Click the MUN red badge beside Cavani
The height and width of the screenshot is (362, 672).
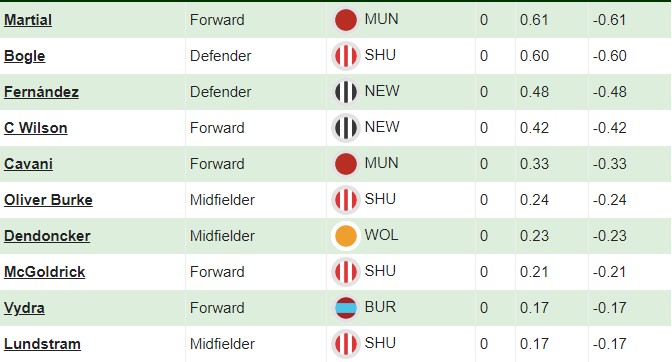pyautogui.click(x=345, y=164)
